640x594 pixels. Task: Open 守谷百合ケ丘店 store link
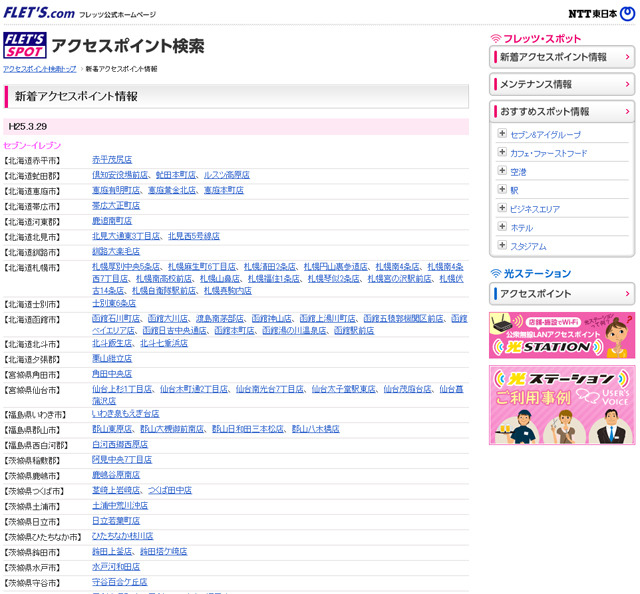[120, 582]
